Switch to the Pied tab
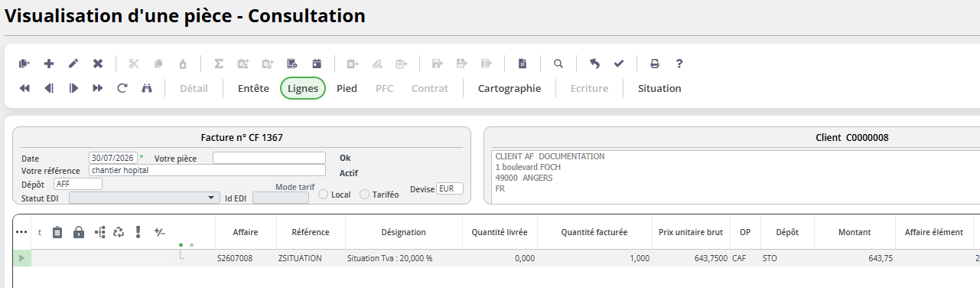Screen dimensions: 980x288 pos(347,88)
